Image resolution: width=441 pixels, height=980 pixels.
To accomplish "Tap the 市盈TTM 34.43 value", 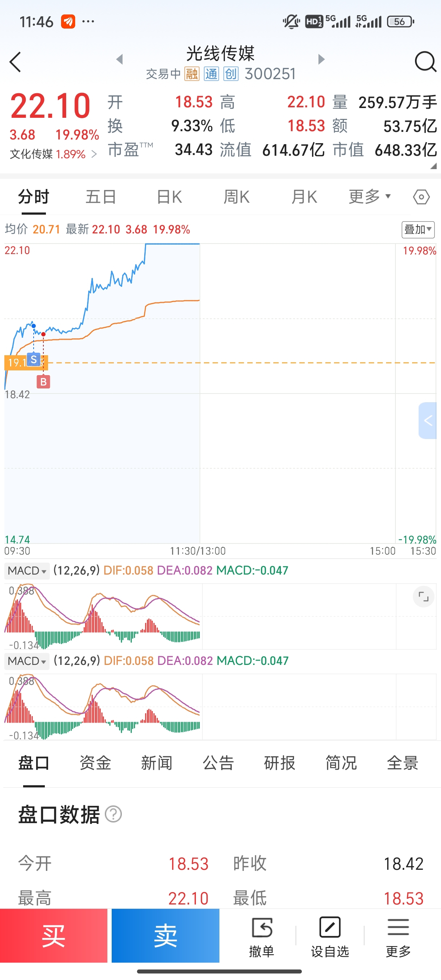I will [x=194, y=150].
